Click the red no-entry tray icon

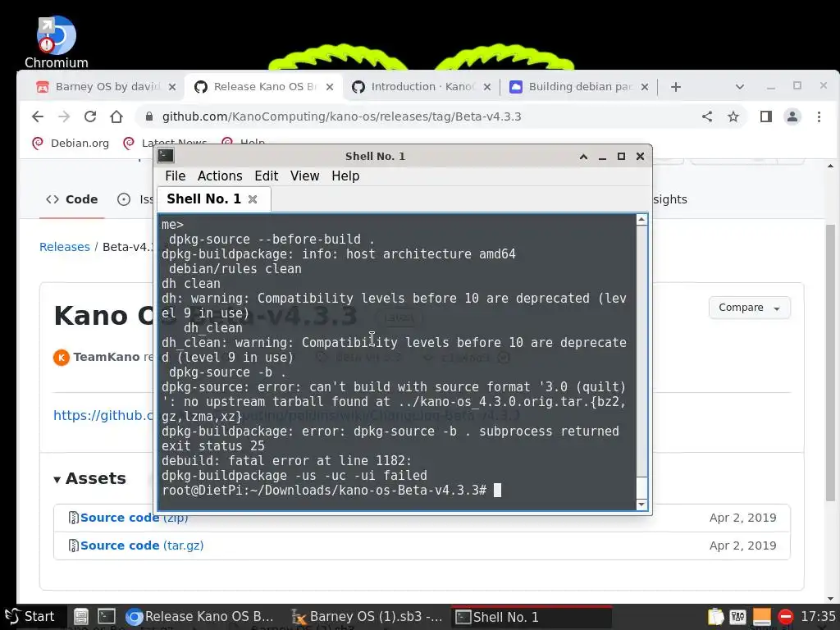click(785, 617)
